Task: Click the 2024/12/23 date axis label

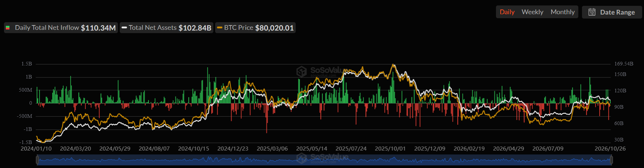Action: [233, 148]
